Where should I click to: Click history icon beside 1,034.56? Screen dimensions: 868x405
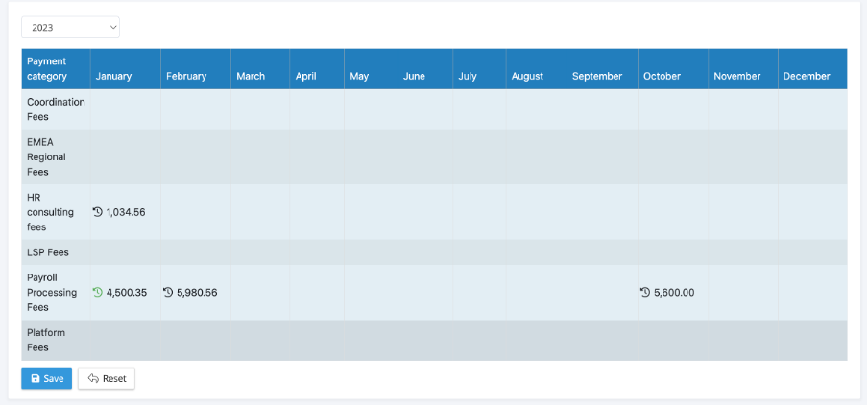[98, 212]
